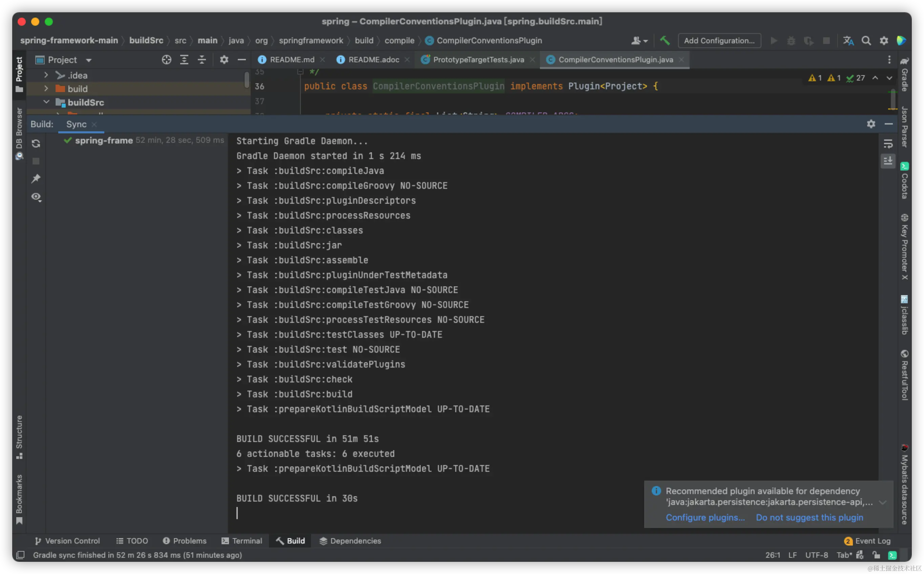Viewport: 924px width, 574px height.
Task: Collapse the buildSrc folder node
Action: 46,102
